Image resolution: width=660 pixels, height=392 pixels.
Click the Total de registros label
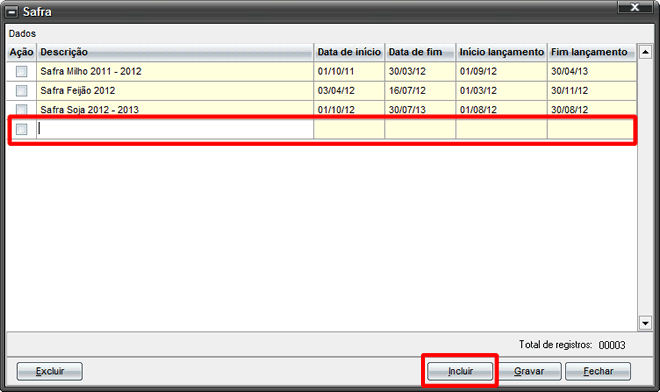pyautogui.click(x=555, y=345)
